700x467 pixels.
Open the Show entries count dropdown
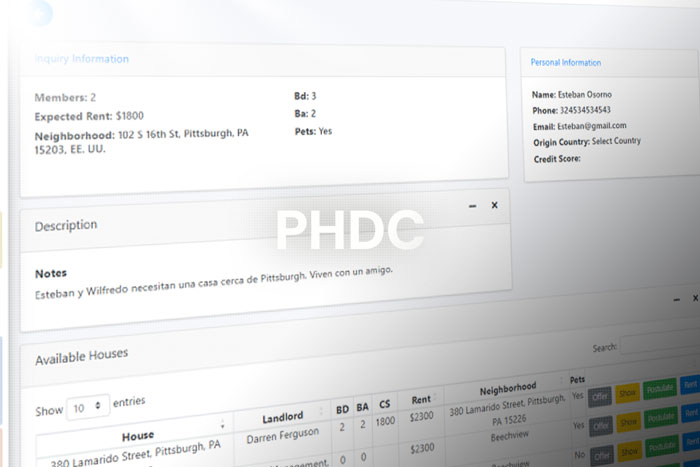88,406
